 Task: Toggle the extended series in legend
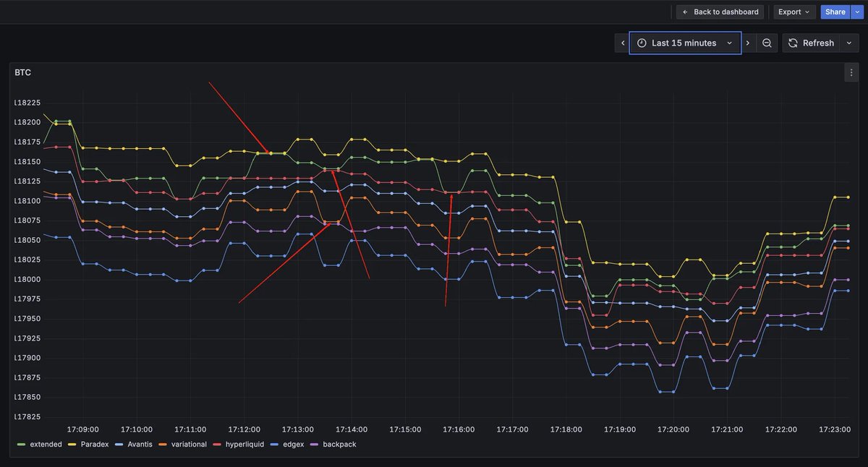coord(46,445)
